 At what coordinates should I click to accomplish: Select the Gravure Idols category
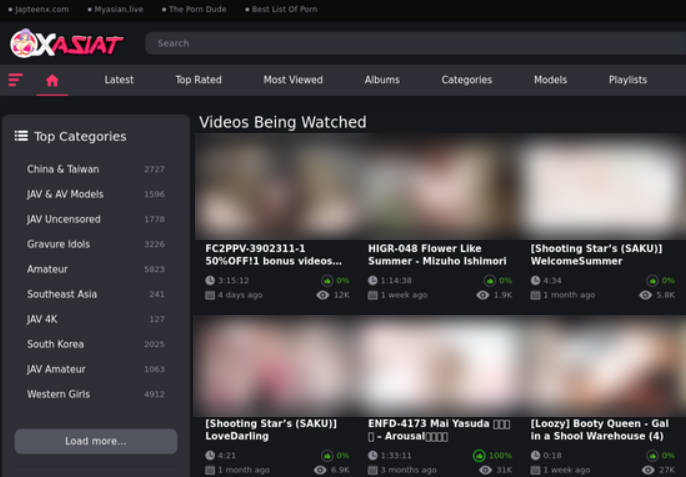tap(58, 244)
